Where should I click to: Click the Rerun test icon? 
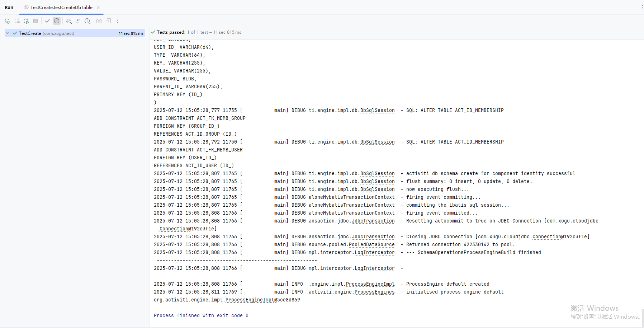[8, 21]
